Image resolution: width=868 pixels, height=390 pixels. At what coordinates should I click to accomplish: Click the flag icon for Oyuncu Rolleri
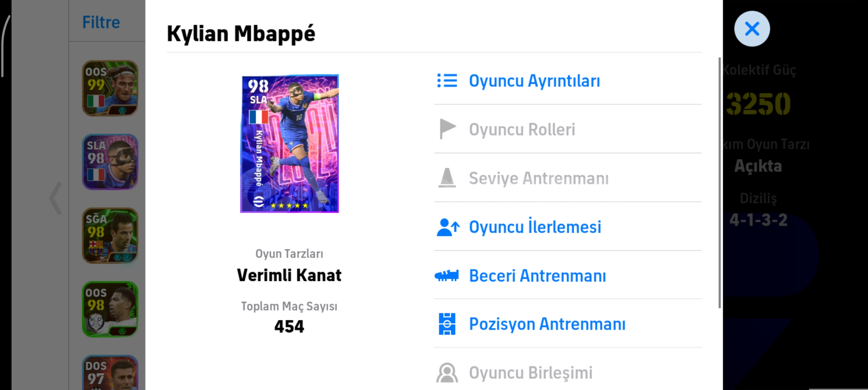448,129
